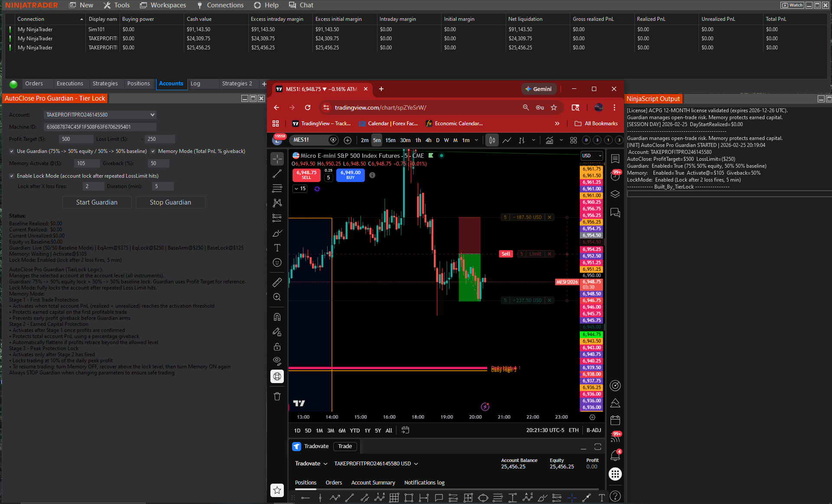
Task: Open the Tools menu in NinjaTrader
Action: (x=116, y=5)
